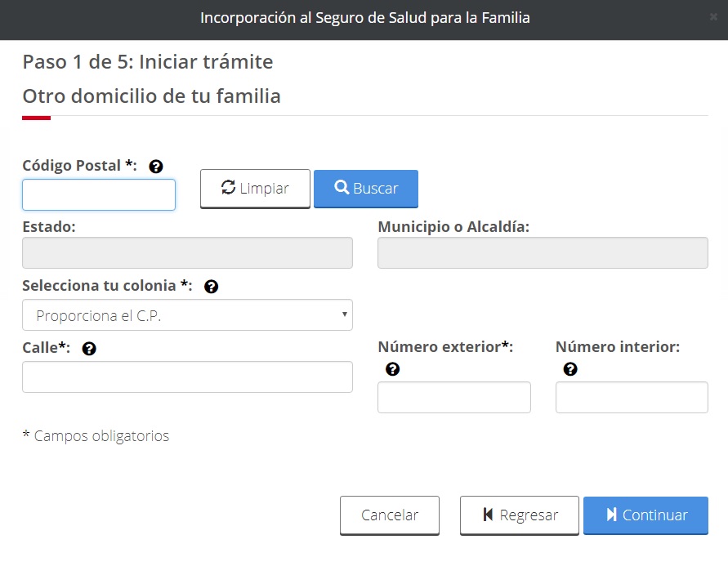Click the help icon next to Código Postal
This screenshot has height=584, width=728.
pyautogui.click(x=156, y=166)
